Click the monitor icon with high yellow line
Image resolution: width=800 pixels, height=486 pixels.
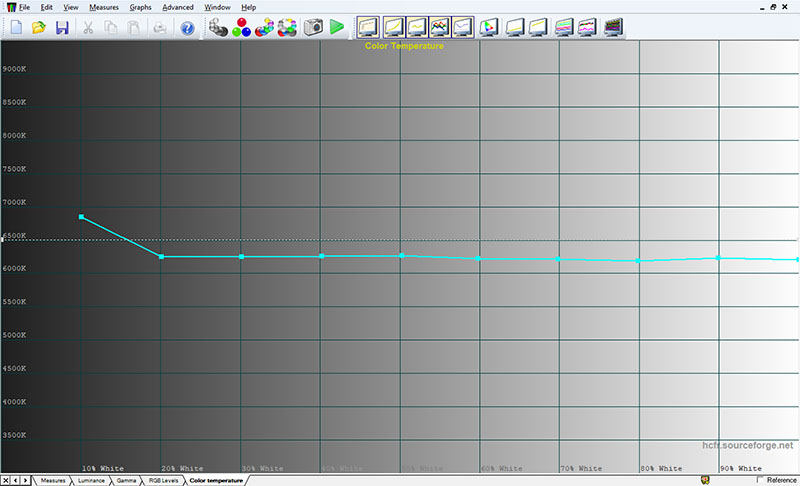[538, 27]
